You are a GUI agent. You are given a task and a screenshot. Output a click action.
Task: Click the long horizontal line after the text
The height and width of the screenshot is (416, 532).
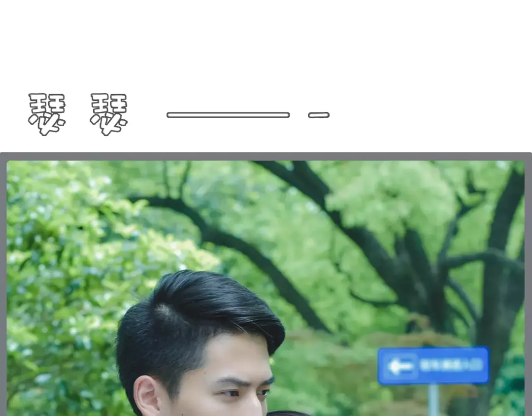point(228,115)
